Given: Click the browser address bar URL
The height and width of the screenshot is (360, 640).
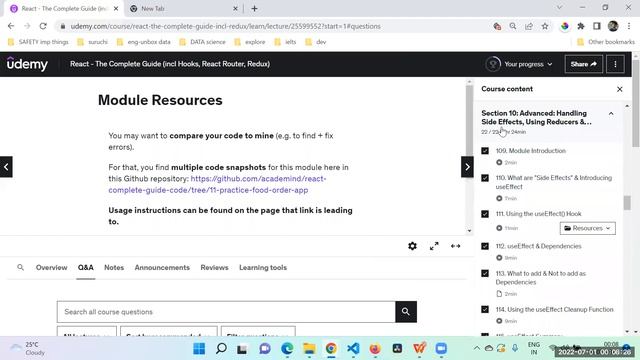Looking at the screenshot, I should [225, 26].
